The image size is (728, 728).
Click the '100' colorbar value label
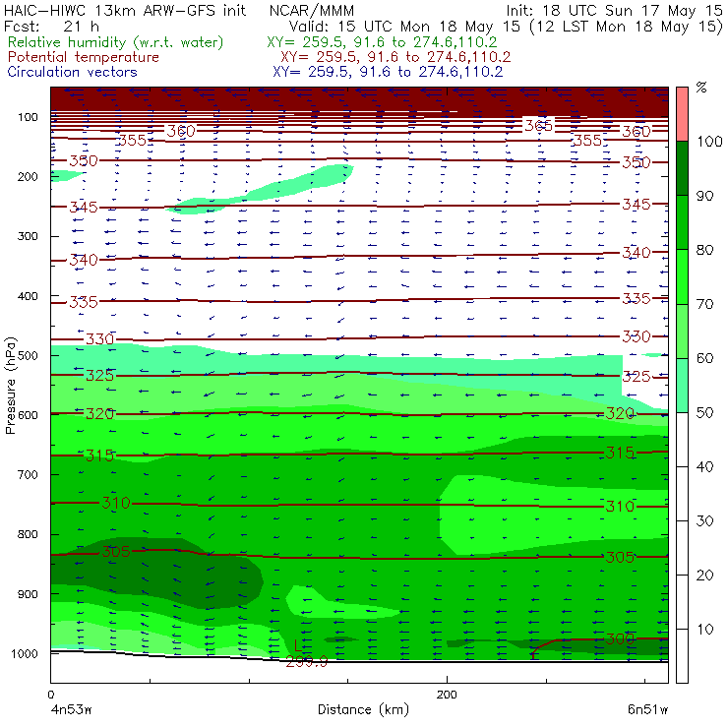tap(709, 141)
